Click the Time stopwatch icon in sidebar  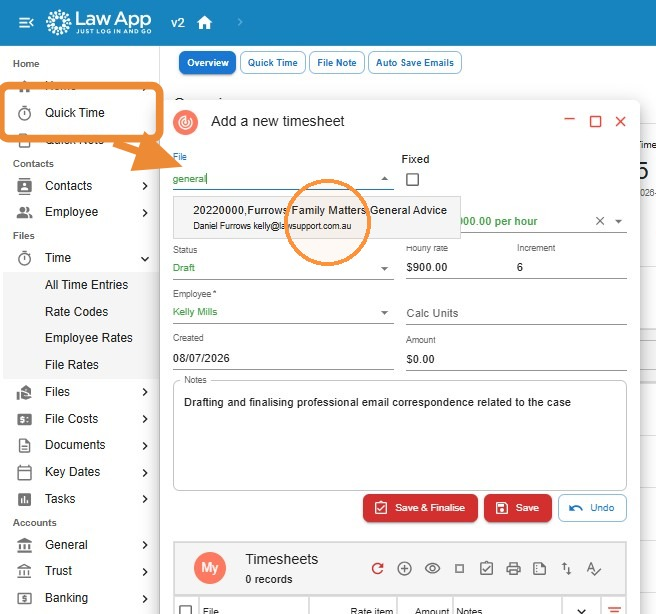tap(25, 258)
